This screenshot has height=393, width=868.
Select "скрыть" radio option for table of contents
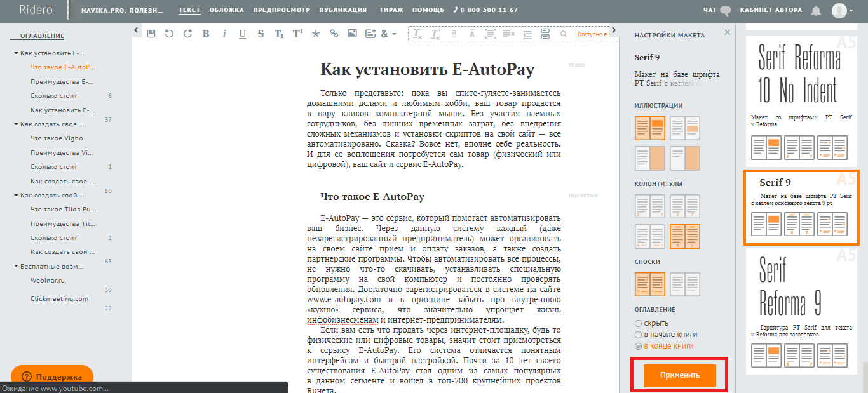[x=638, y=323]
